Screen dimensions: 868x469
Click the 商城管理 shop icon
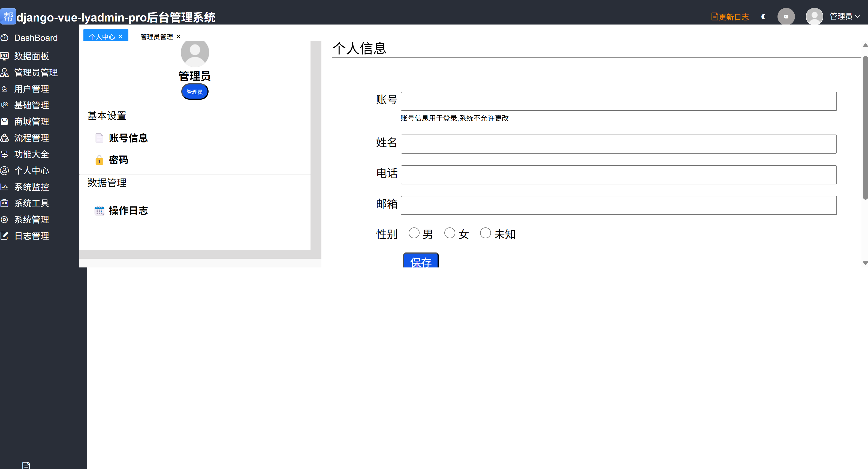pyautogui.click(x=4, y=121)
